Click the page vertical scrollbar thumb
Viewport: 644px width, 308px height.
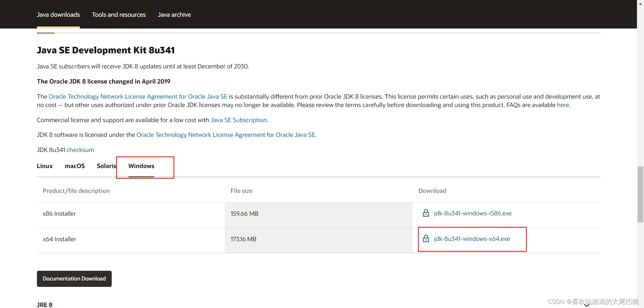[640, 194]
